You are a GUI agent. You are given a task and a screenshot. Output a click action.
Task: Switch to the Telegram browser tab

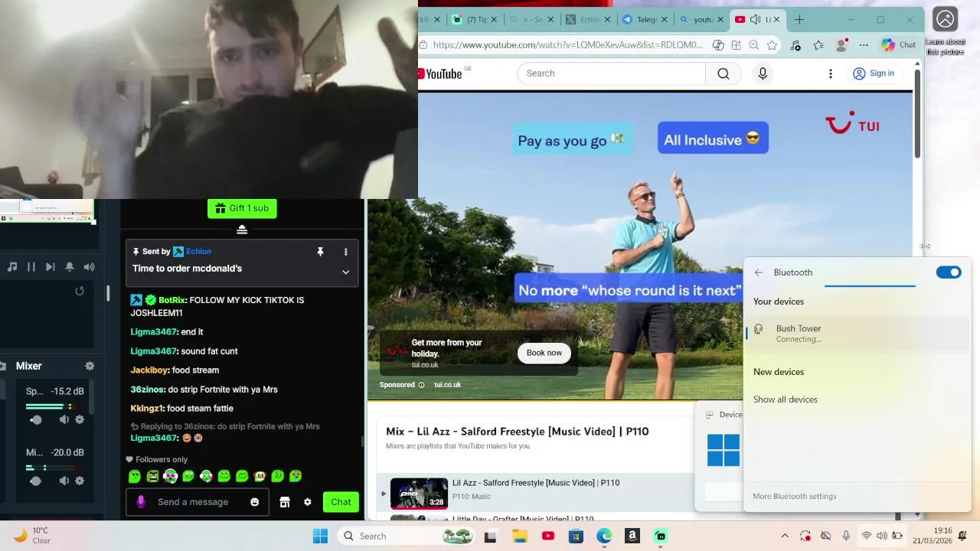coord(640,20)
